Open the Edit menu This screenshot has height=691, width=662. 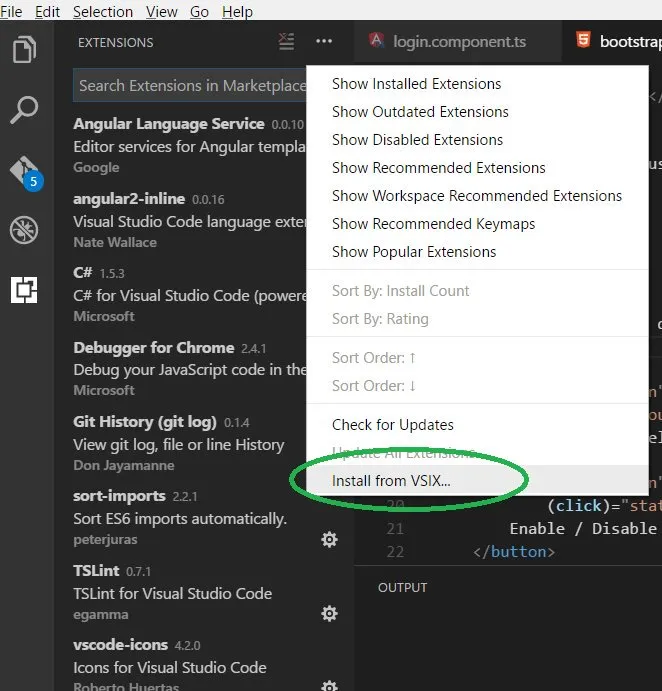pyautogui.click(x=47, y=11)
